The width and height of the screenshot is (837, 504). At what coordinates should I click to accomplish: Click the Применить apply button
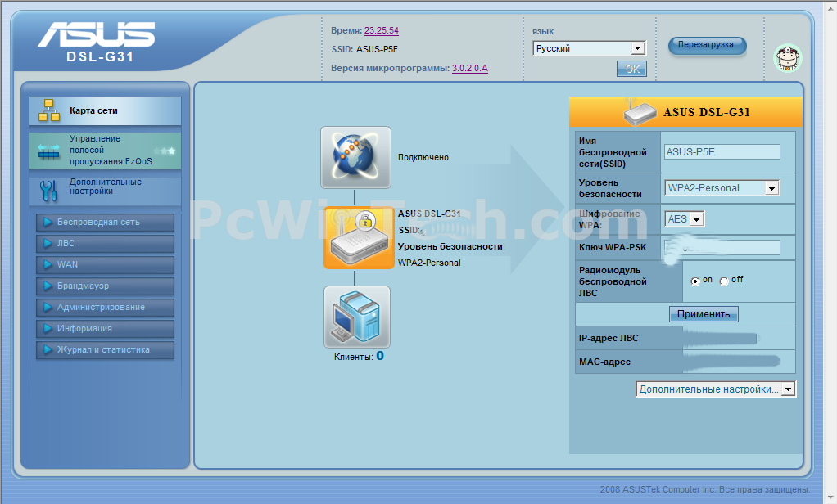704,314
